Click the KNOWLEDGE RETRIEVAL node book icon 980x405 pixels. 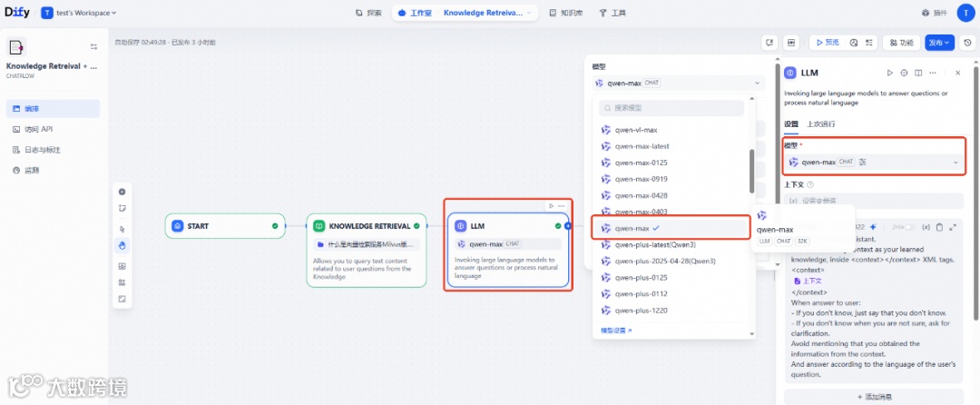pyautogui.click(x=318, y=226)
